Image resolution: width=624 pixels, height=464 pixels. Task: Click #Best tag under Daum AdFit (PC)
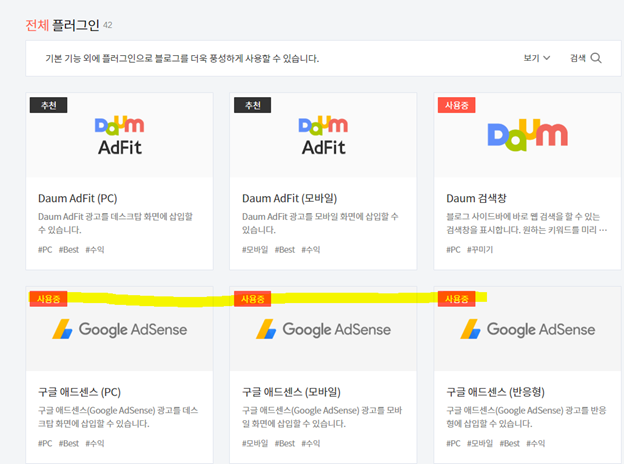click(x=69, y=250)
